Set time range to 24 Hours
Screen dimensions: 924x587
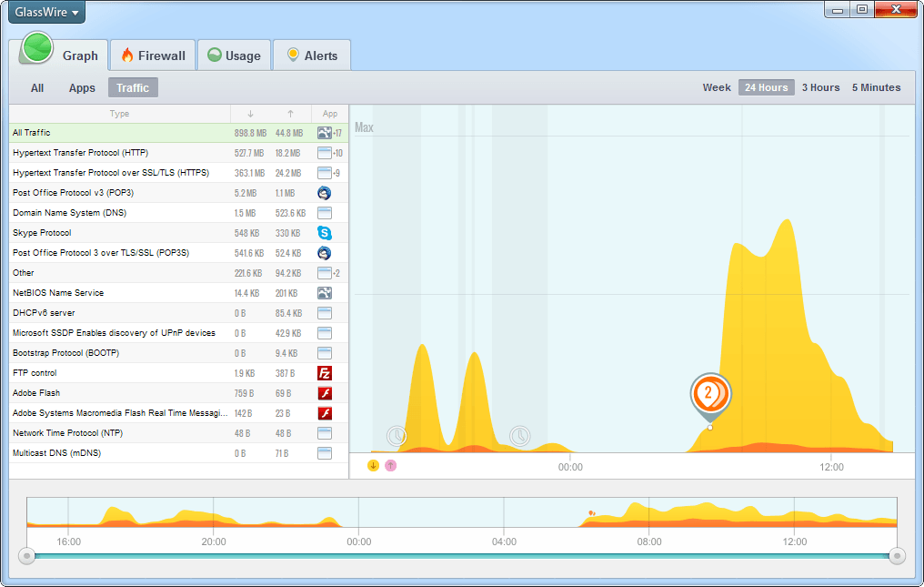tap(766, 87)
